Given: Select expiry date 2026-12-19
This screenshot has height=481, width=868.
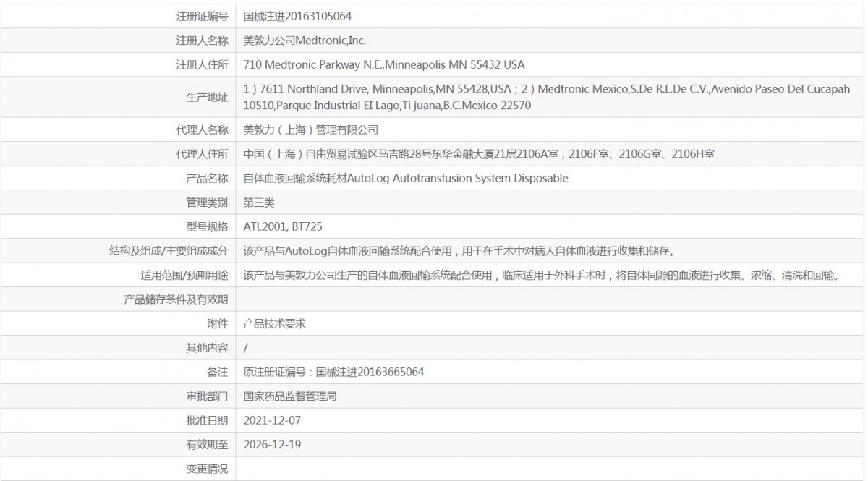Looking at the screenshot, I should pos(272,445).
